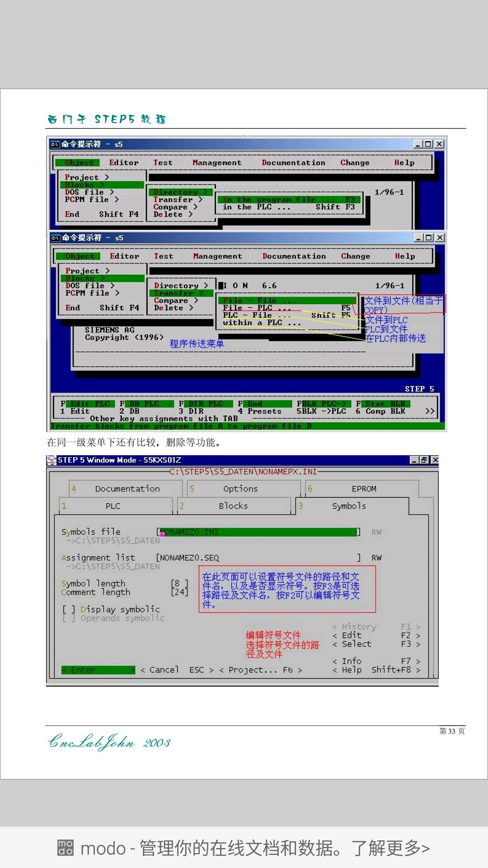
Task: Open Editor menu in the lower s5 window
Action: 125,256
